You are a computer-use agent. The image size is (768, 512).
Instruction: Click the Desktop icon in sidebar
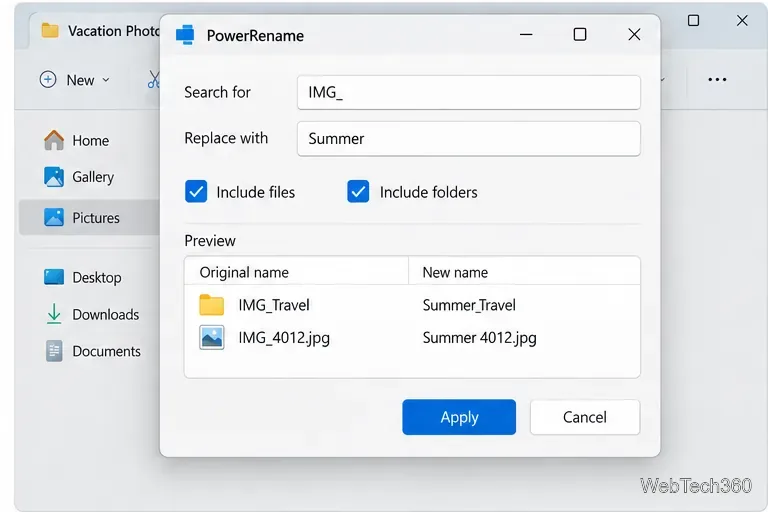coord(54,277)
